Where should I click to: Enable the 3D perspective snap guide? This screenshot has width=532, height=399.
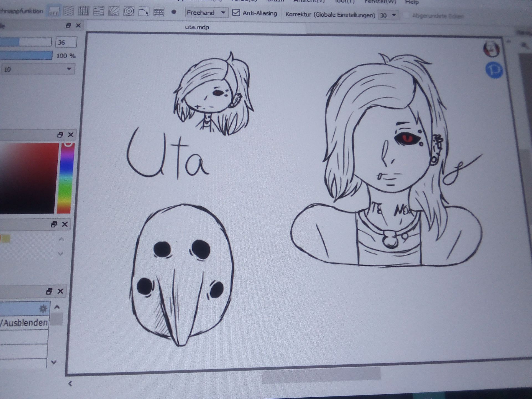coord(159,12)
